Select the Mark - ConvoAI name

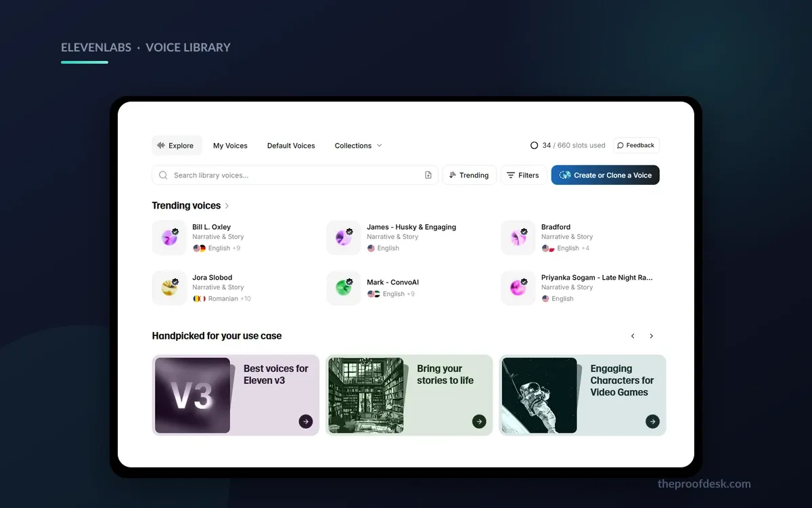(x=392, y=282)
